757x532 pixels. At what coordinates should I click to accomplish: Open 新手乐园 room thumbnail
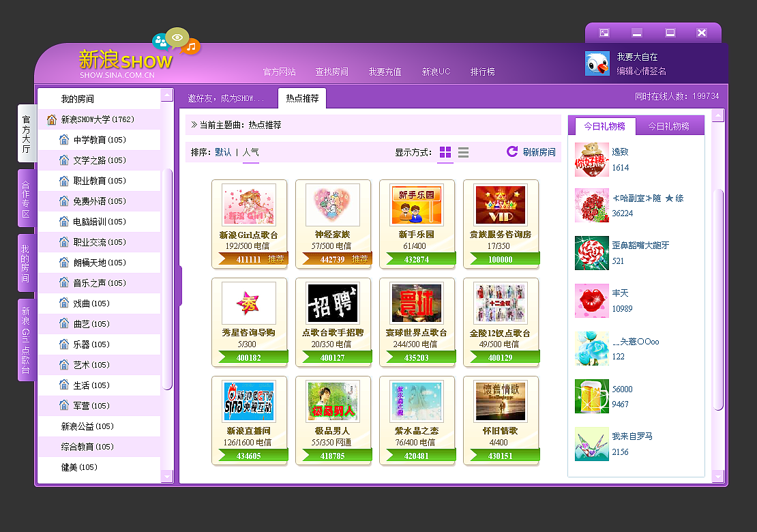click(417, 205)
